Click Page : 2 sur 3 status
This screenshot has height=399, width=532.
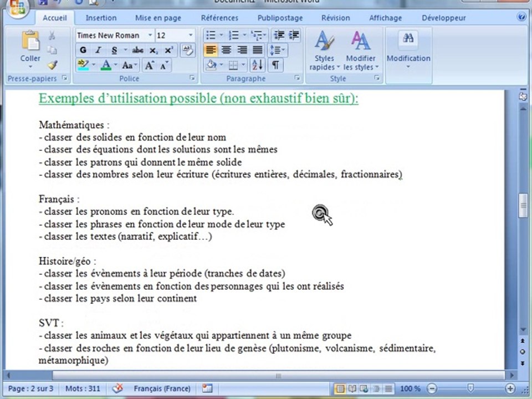coord(31,388)
